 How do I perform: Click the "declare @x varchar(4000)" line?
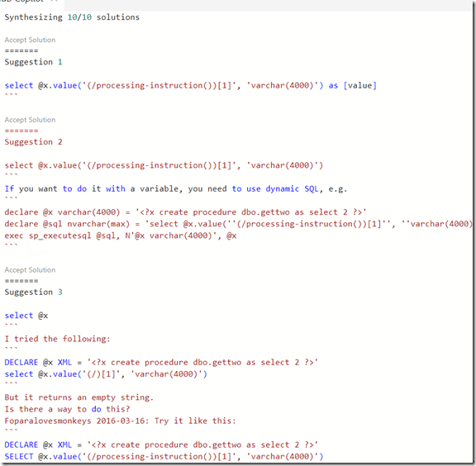pos(185,212)
